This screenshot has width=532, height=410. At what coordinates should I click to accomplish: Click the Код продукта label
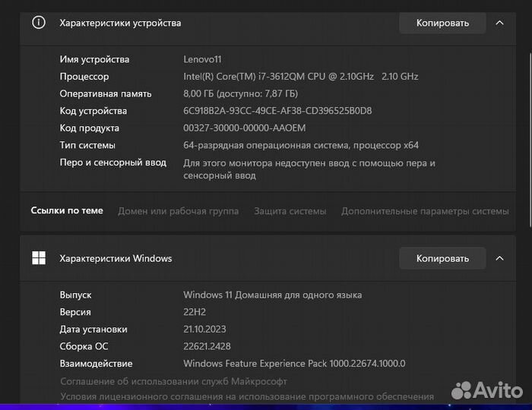coord(89,128)
